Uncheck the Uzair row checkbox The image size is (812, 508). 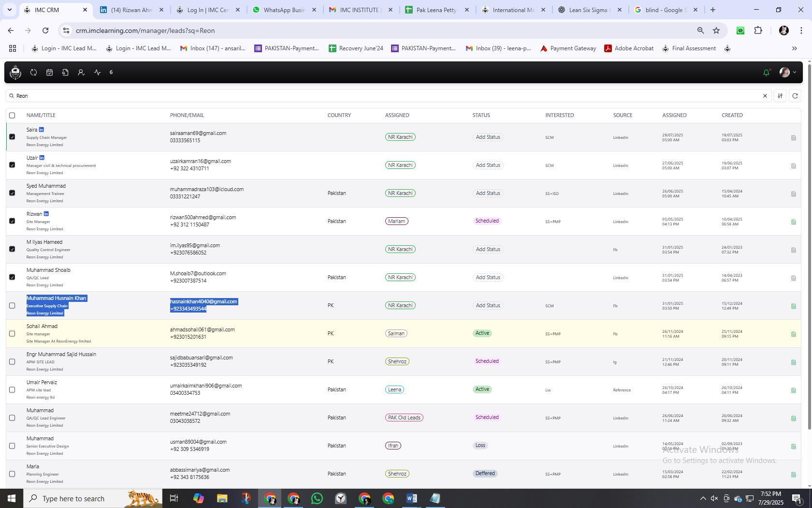12,165
